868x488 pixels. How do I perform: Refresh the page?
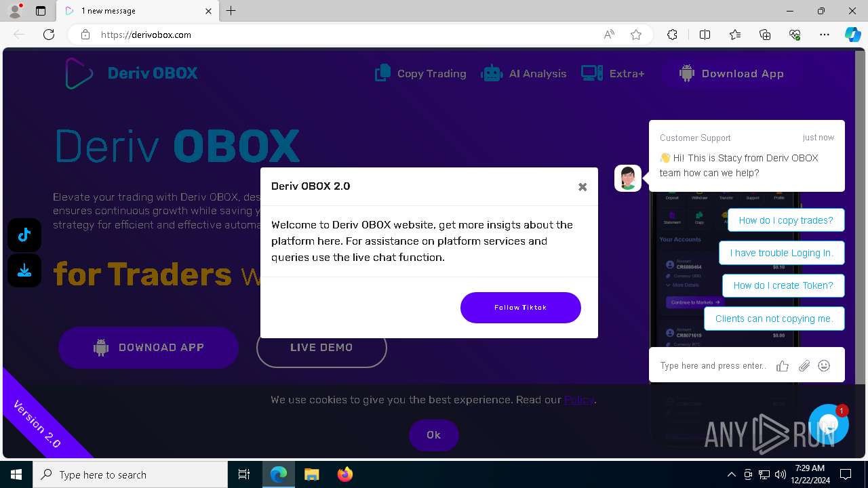(49, 35)
